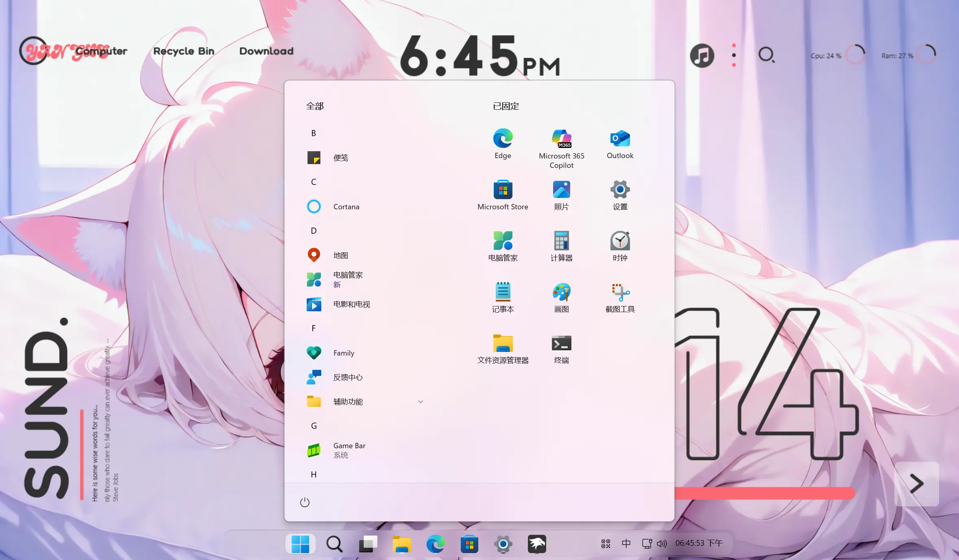959x560 pixels.
Task: Jump to letter group header D
Action: point(314,231)
